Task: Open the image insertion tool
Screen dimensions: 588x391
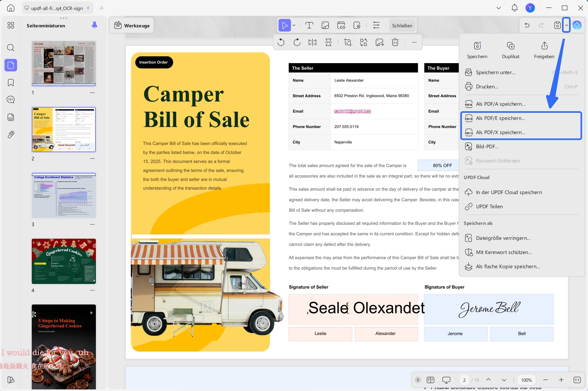Action: pos(325,25)
